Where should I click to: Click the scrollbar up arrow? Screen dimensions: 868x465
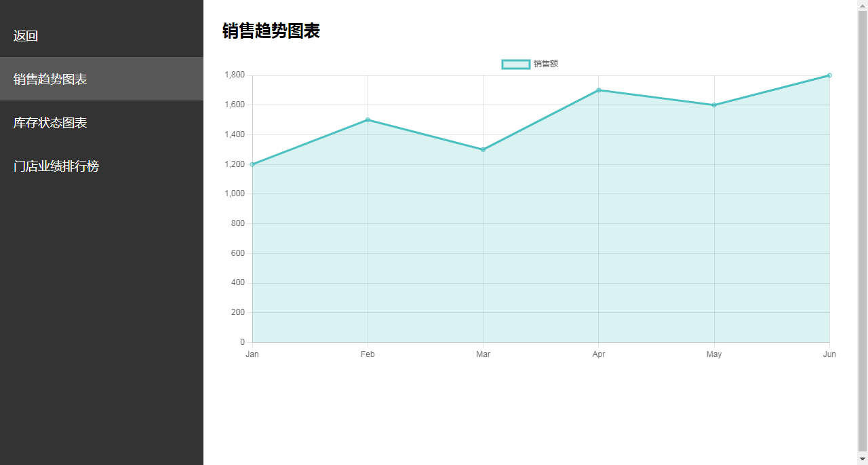[x=863, y=5]
